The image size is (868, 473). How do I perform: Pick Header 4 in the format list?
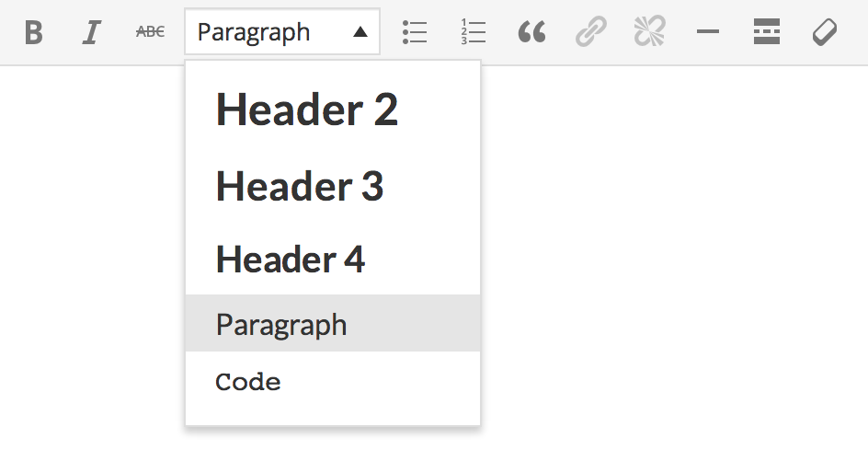pyautogui.click(x=290, y=260)
